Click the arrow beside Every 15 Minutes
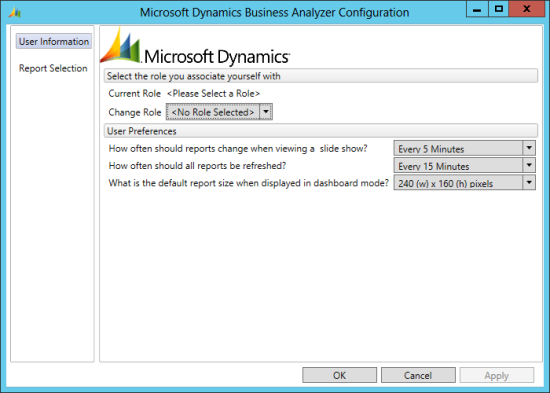Screen dimensions: 550x393 click(x=529, y=165)
